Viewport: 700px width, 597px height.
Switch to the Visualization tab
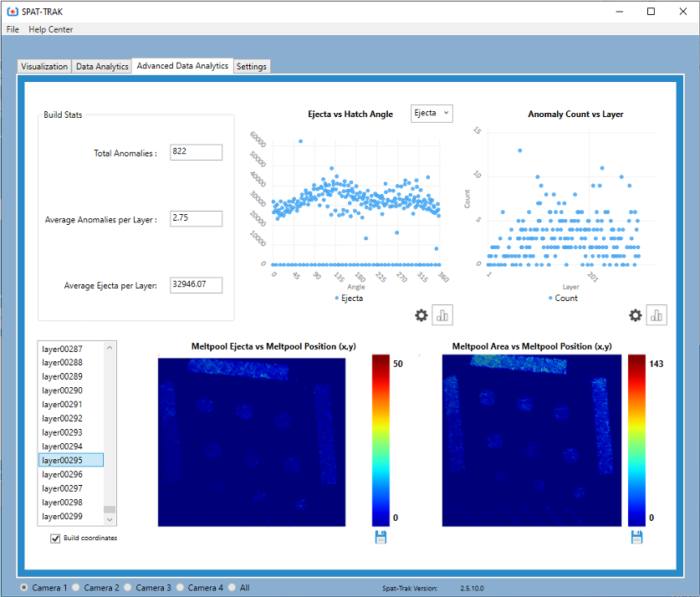pos(44,67)
